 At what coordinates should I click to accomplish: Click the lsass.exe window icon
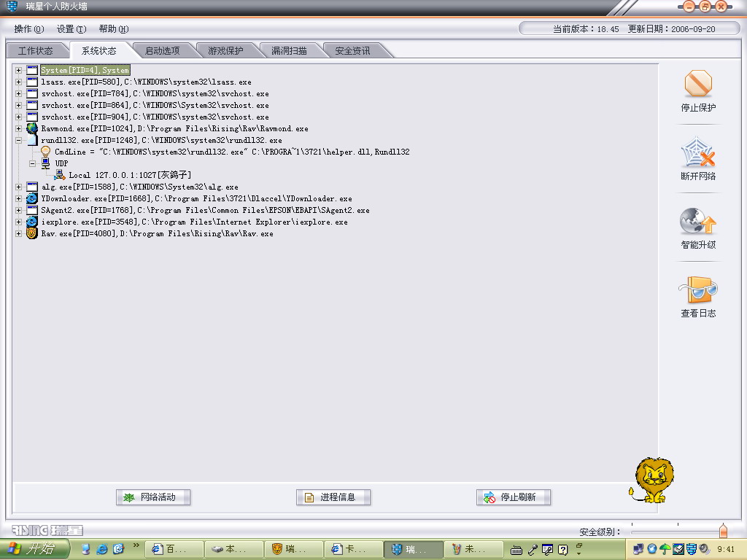pyautogui.click(x=32, y=82)
